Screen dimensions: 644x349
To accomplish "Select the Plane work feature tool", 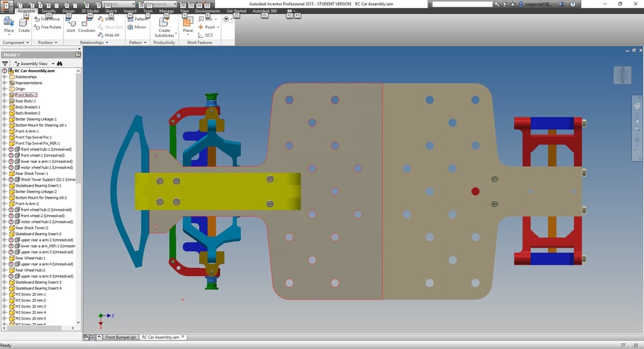I will tap(187, 25).
